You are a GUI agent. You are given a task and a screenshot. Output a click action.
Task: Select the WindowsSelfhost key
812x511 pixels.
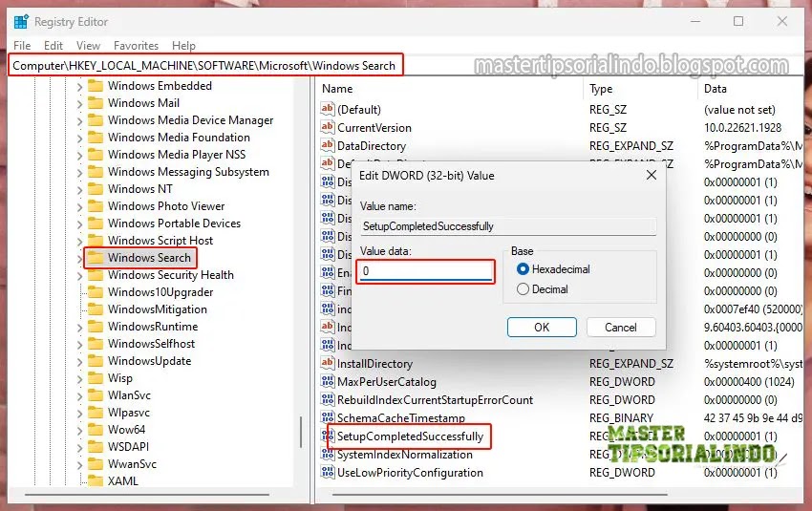(151, 343)
